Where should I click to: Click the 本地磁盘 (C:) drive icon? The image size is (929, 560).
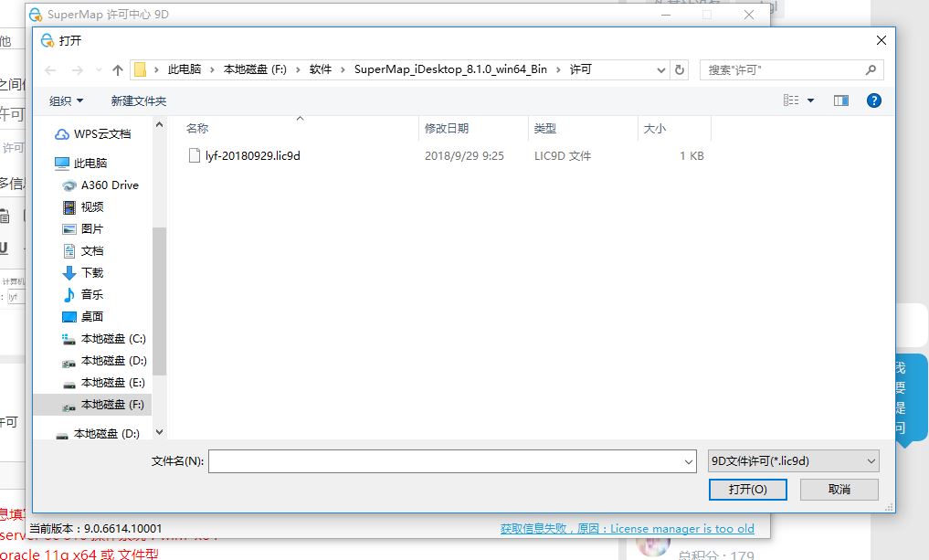click(x=69, y=339)
